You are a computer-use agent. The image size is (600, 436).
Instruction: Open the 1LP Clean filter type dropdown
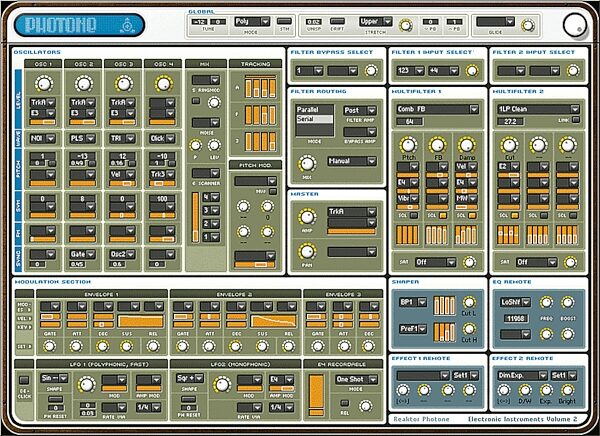coord(538,109)
